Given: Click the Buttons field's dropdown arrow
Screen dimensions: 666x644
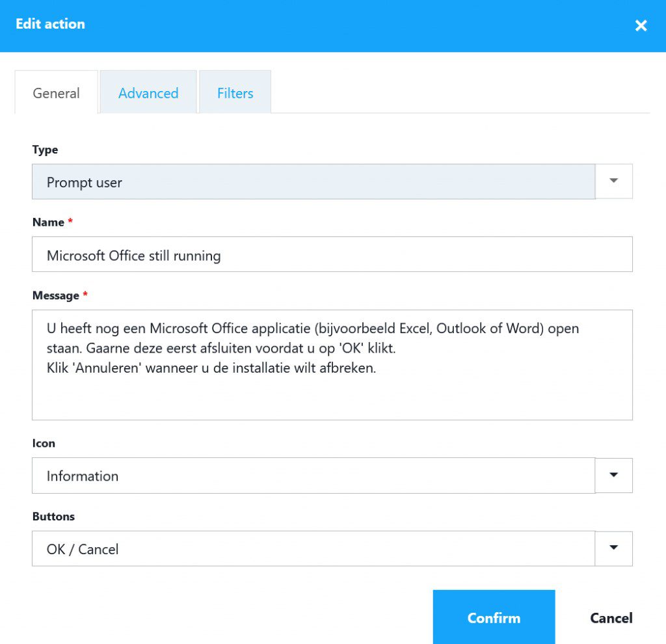Looking at the screenshot, I should pyautogui.click(x=613, y=548).
